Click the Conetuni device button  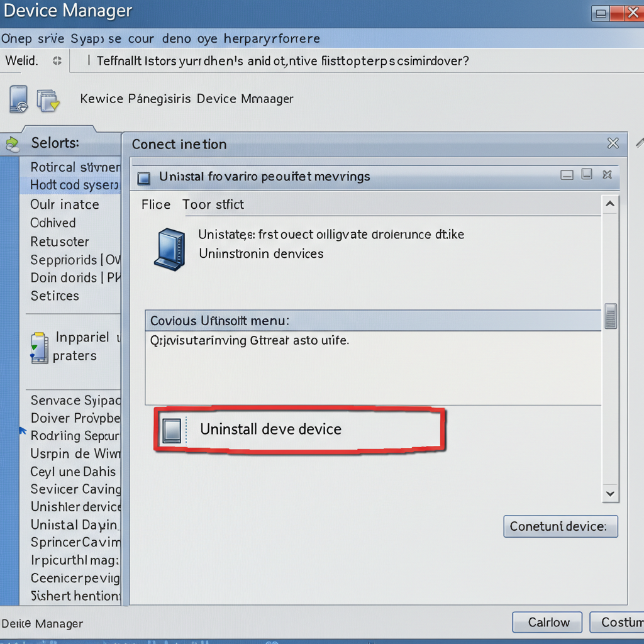(560, 526)
